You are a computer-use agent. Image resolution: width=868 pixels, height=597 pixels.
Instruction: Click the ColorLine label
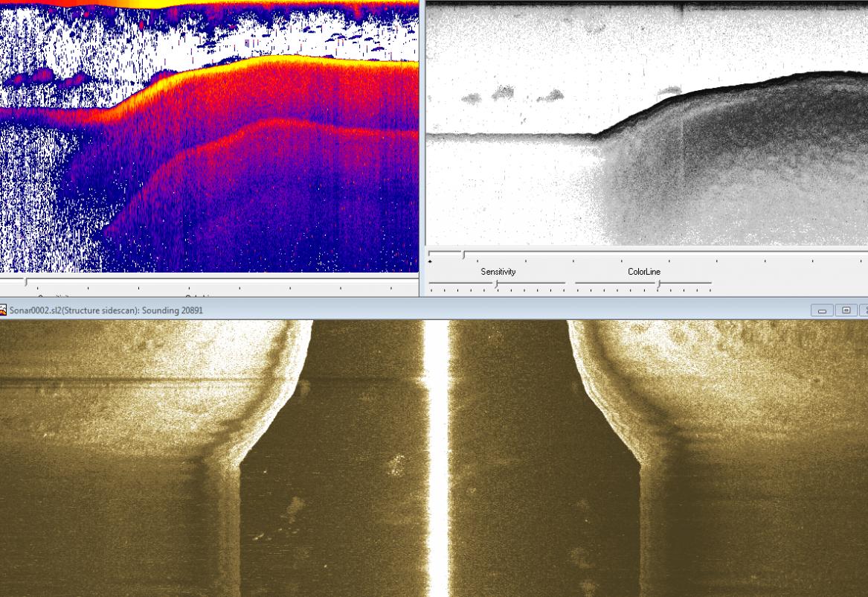point(643,272)
